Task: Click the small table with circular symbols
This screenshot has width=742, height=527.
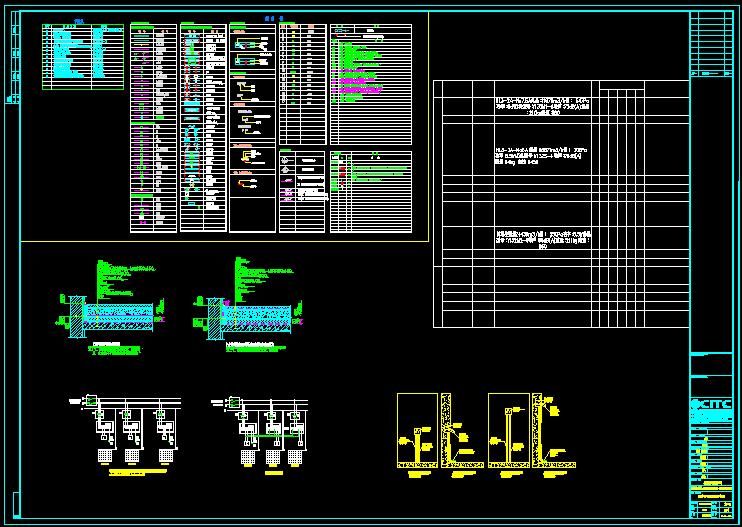Action: pyautogui.click(x=302, y=191)
